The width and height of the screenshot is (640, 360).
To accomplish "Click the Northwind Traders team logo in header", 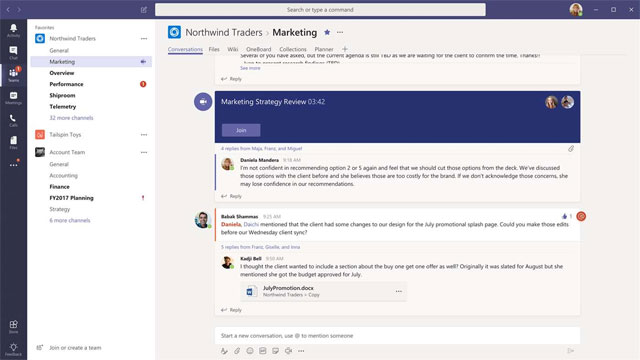I will coord(174,32).
